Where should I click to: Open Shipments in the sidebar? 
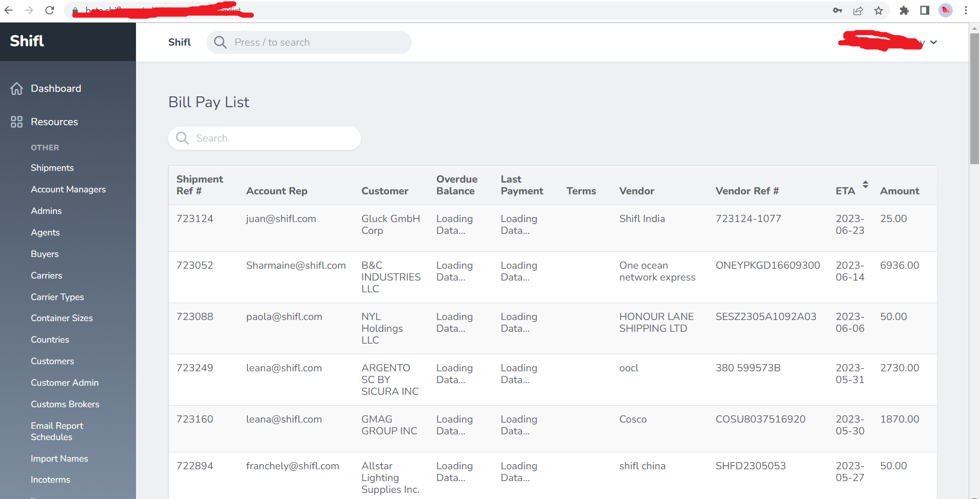[52, 168]
